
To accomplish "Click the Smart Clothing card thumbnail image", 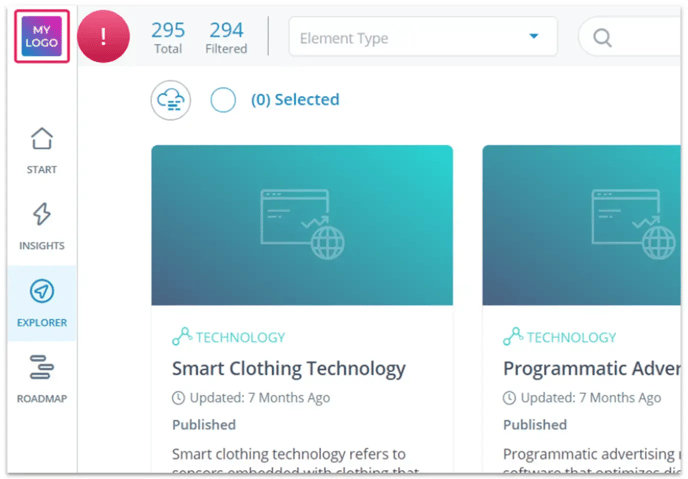I will [301, 225].
